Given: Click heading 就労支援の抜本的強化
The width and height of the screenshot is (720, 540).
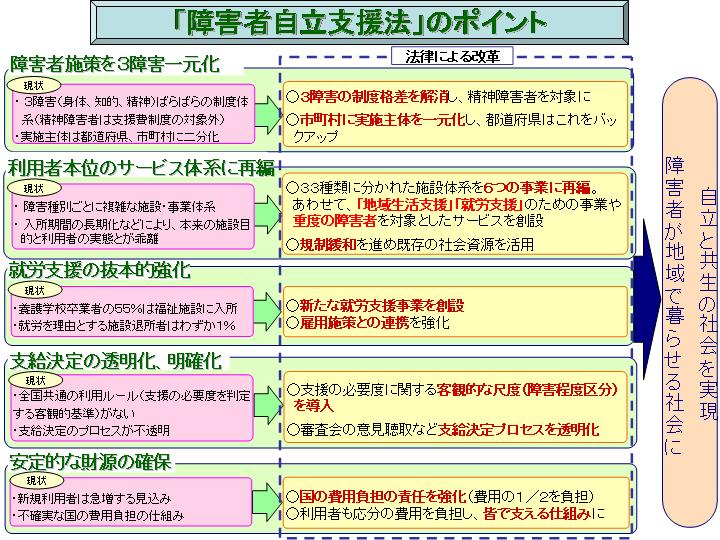Looking at the screenshot, I should tap(99, 270).
